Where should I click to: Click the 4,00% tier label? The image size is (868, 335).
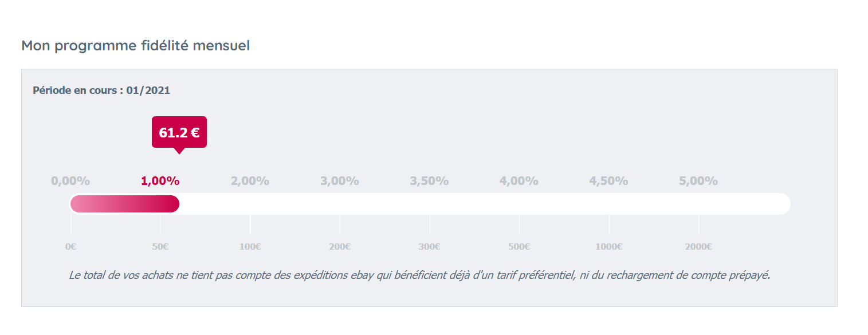point(519,181)
